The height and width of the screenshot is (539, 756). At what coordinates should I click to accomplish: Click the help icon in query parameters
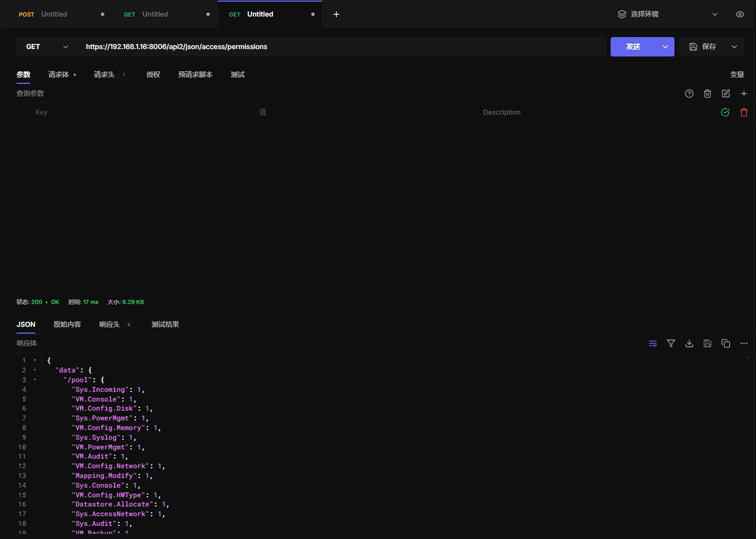coord(689,94)
